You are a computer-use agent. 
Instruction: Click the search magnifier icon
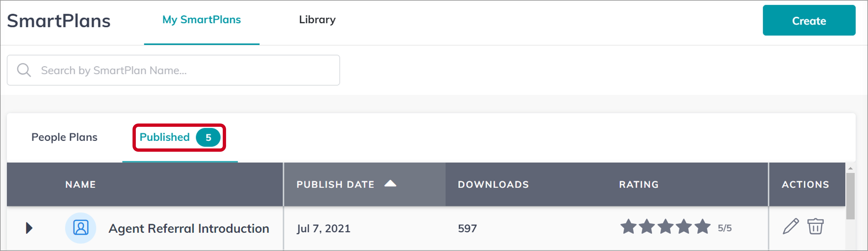coord(24,70)
